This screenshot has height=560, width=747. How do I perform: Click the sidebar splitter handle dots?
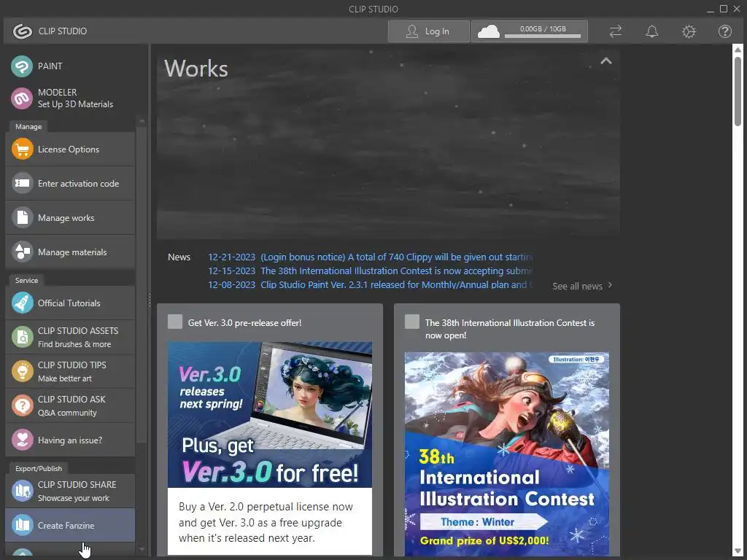coord(150,299)
